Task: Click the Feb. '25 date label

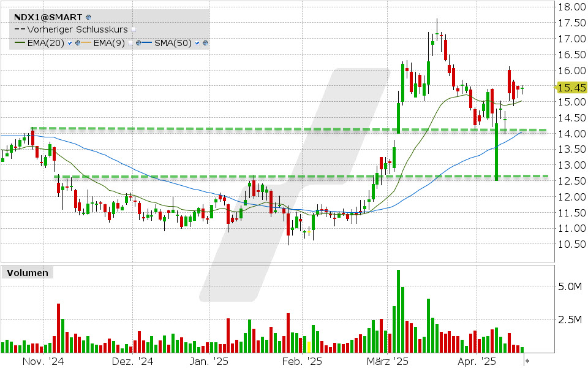Action: click(x=302, y=361)
